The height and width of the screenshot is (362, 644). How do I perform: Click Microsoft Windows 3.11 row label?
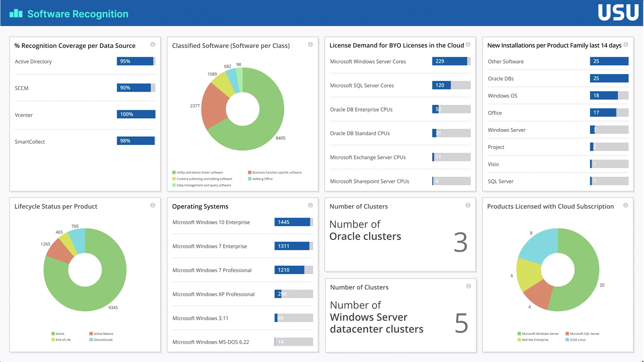pos(200,318)
